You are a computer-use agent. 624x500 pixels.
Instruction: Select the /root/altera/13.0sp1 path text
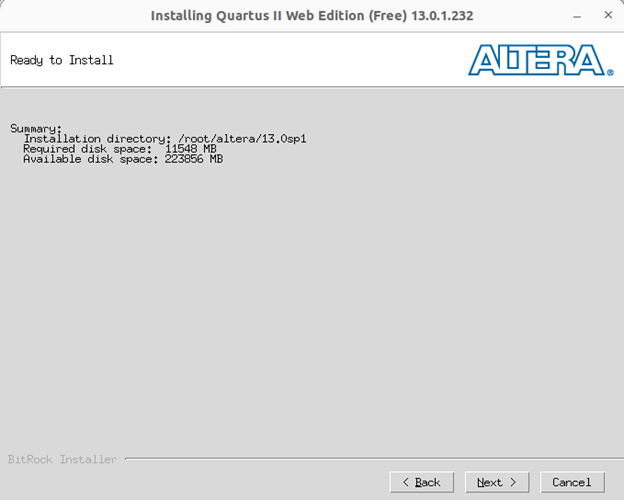242,139
